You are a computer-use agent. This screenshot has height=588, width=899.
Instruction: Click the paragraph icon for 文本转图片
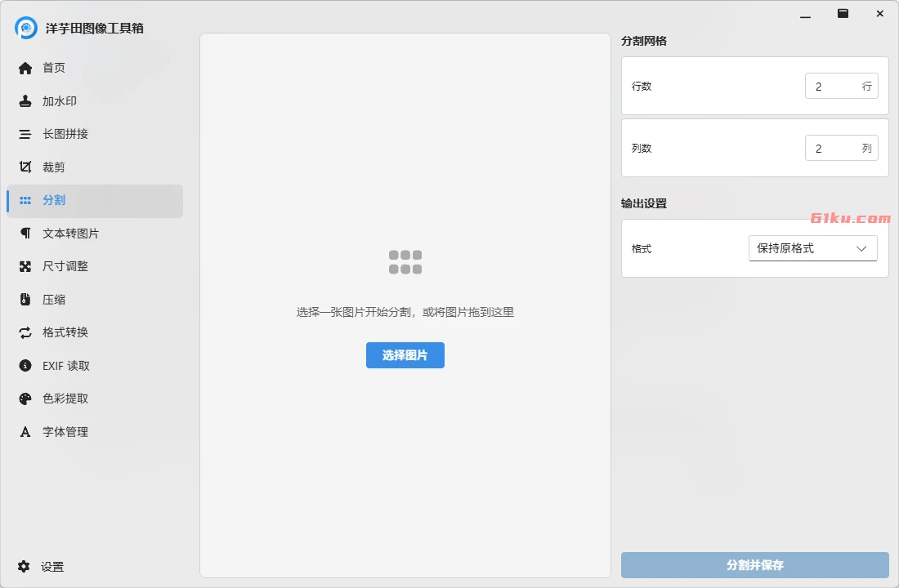pyautogui.click(x=25, y=233)
